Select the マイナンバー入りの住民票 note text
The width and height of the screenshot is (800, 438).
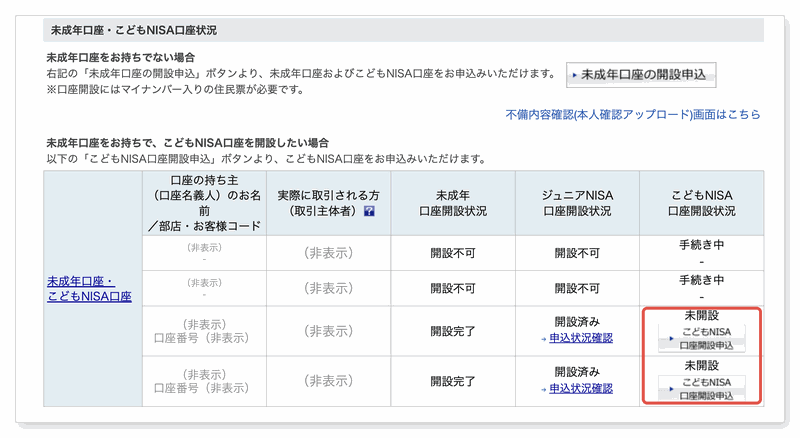(175, 90)
